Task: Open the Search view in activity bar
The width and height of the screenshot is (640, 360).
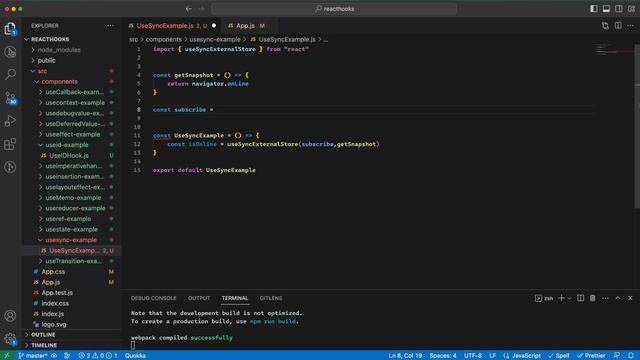Action: [10, 74]
